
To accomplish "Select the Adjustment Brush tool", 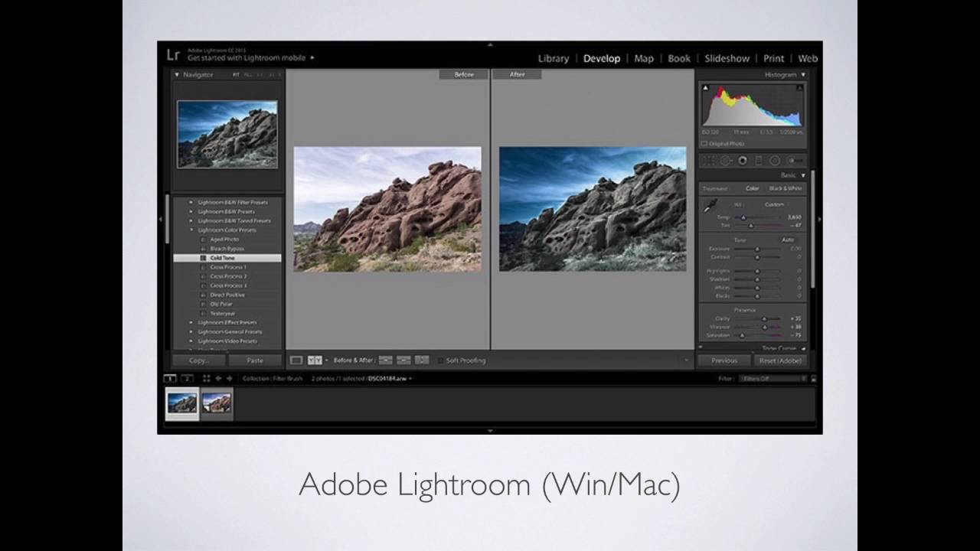I will [794, 160].
